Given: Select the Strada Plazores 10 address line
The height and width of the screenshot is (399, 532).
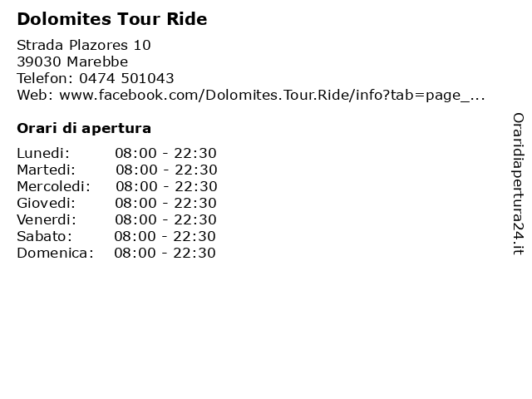Looking at the screenshot, I should tap(84, 45).
